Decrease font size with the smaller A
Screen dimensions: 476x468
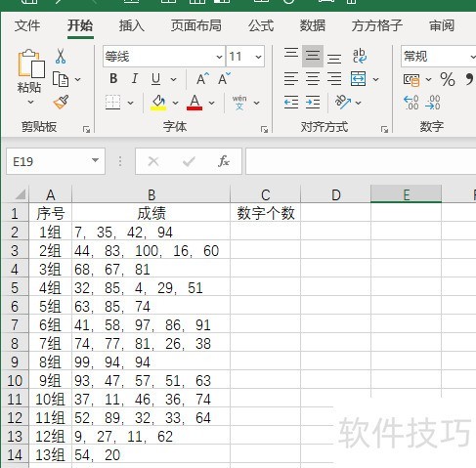click(x=224, y=79)
